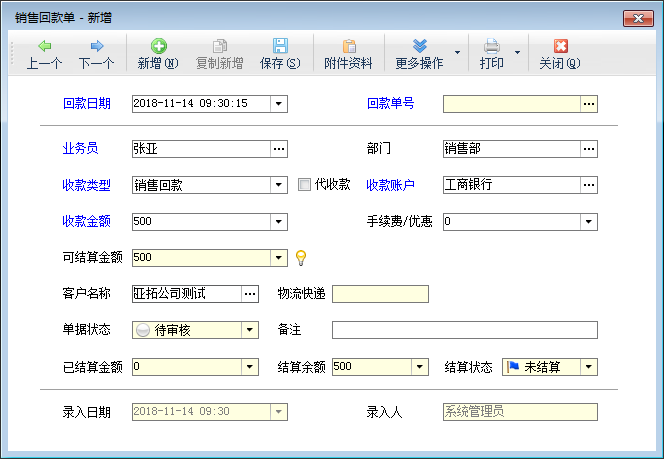The image size is (664, 459).
Task: Click the lightbulb hint icon
Action: coord(300,258)
